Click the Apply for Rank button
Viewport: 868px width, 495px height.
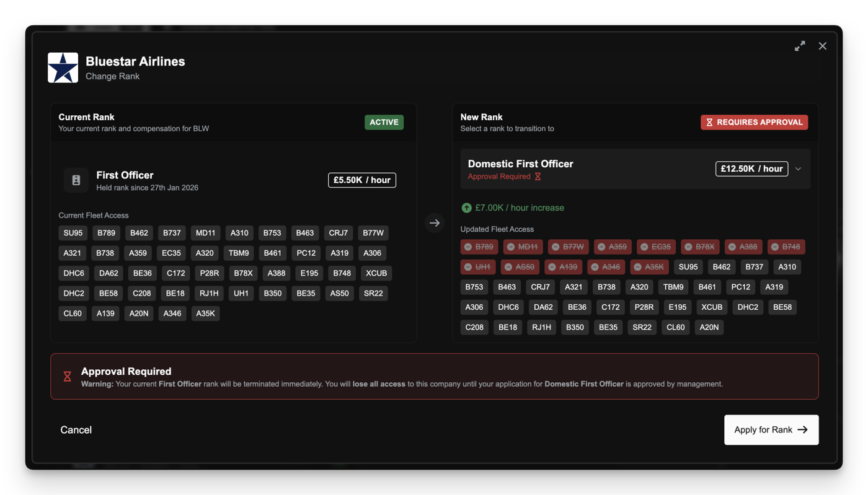[771, 430]
